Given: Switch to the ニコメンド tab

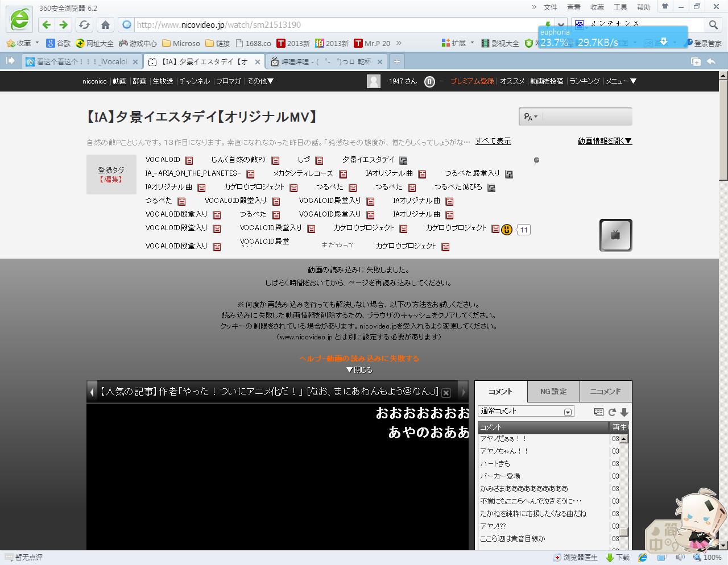Looking at the screenshot, I should pyautogui.click(x=605, y=392).
